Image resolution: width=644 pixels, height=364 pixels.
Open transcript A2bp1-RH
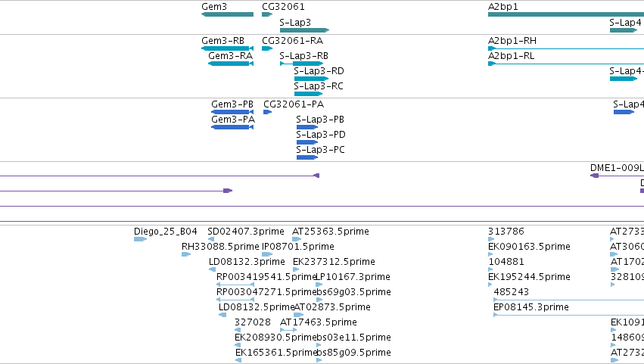tap(512, 41)
